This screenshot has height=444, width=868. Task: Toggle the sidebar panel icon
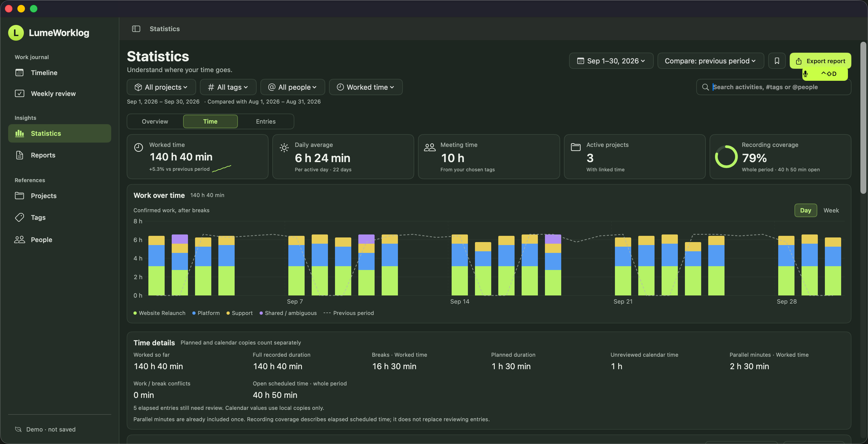click(136, 29)
